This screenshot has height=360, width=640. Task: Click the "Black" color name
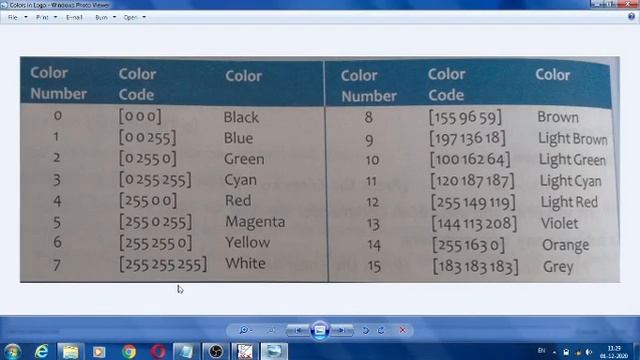[x=241, y=118]
